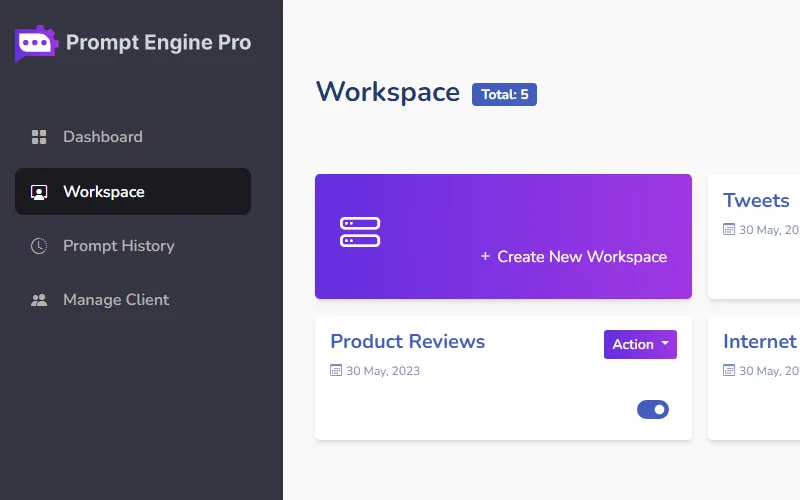Click the server stack icon on purple card
800x500 pixels.
coord(360,232)
